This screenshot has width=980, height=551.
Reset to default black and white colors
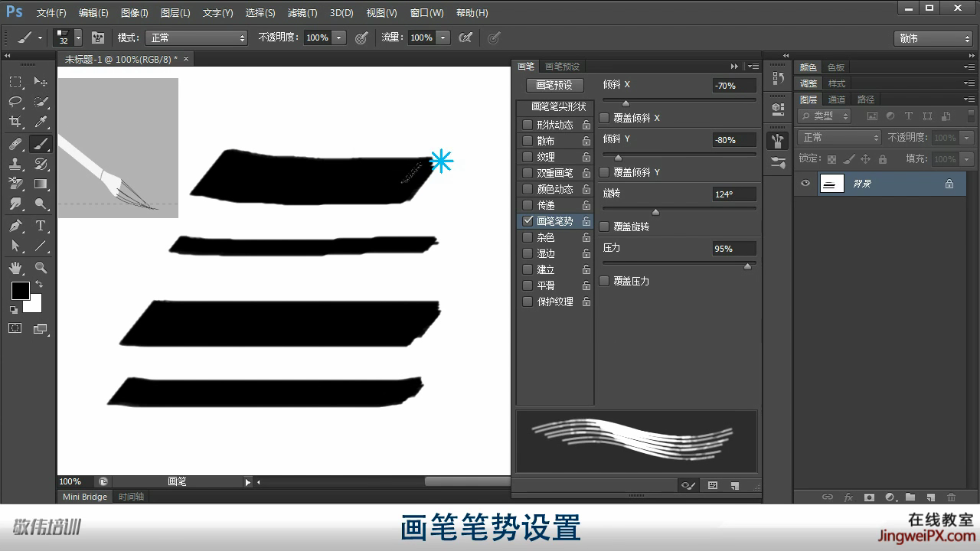(14, 310)
